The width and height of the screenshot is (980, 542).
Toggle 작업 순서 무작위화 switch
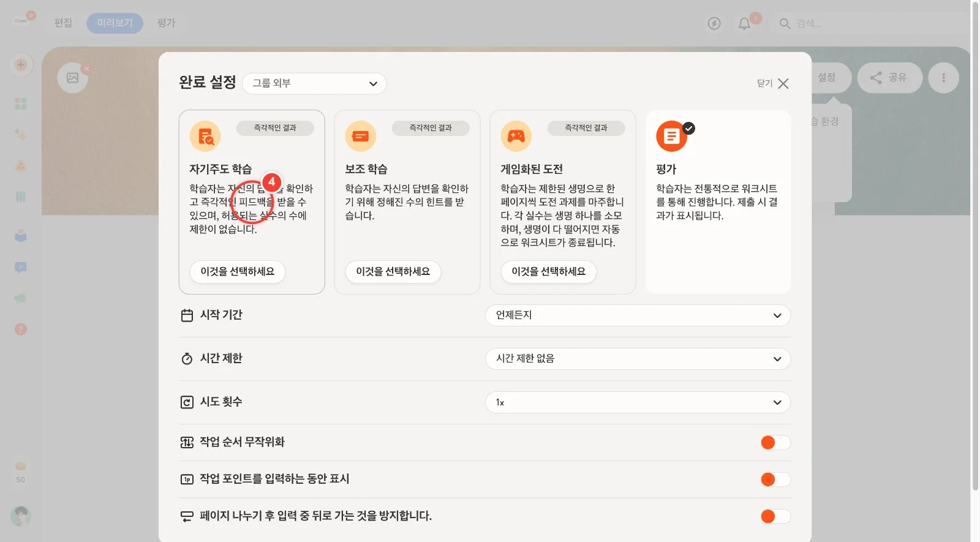(775, 443)
